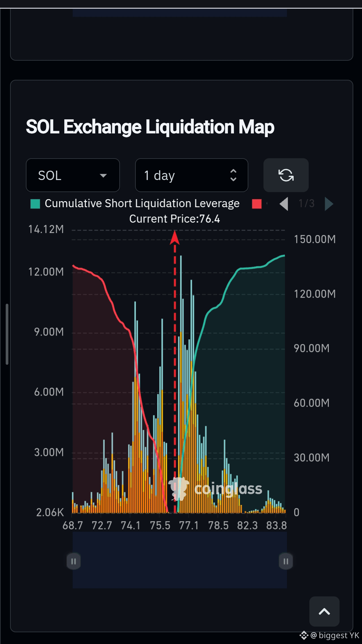This screenshot has width=362, height=644.
Task: Click the 78.5 price axis label
Action: 218,525
